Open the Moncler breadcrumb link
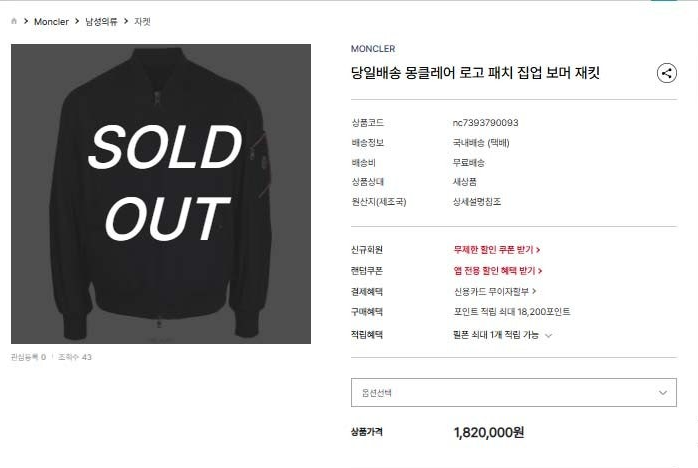The height and width of the screenshot is (468, 698). [x=51, y=21]
